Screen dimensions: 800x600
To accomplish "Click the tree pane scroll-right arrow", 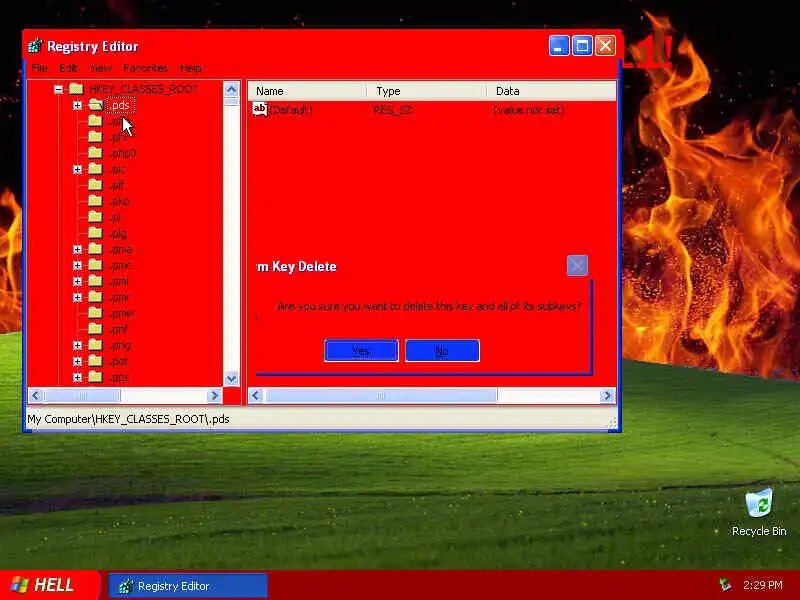I will tap(214, 395).
